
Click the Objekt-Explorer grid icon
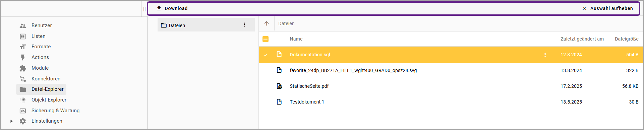[x=23, y=100]
